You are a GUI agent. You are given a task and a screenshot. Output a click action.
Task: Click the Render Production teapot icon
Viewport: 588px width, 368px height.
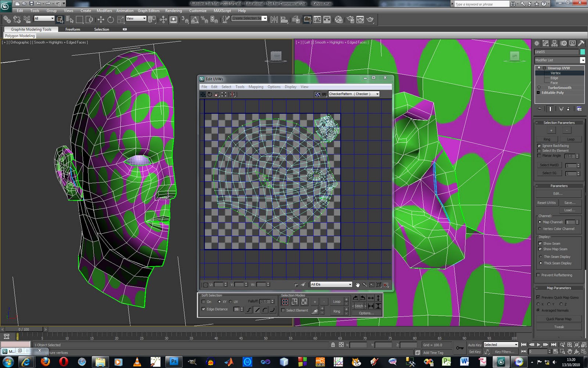point(370,20)
